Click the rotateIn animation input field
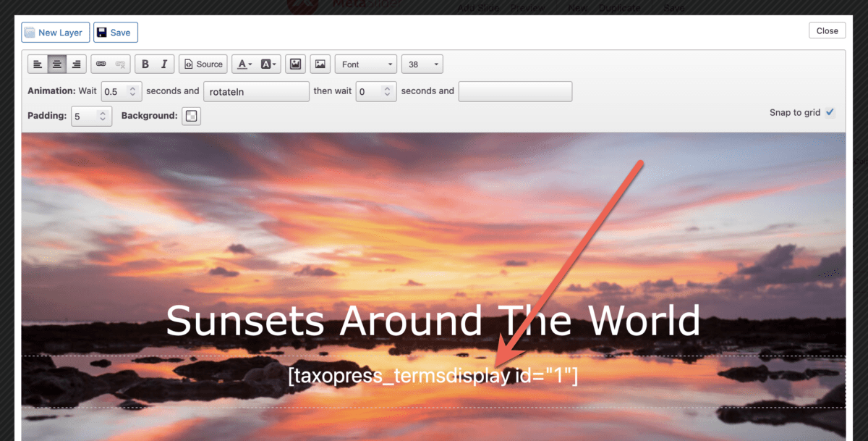Viewport: 868px width, 441px height. pyautogui.click(x=256, y=91)
